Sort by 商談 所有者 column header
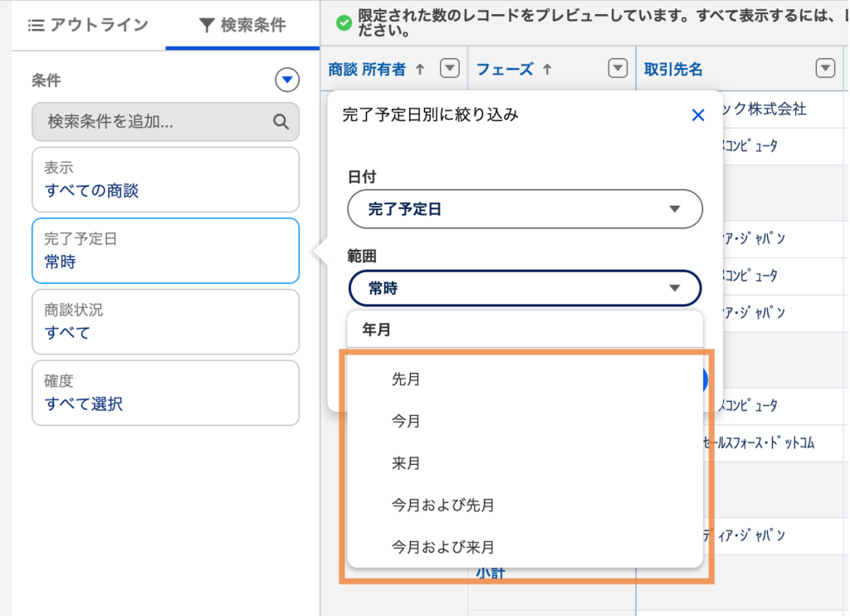 click(367, 70)
